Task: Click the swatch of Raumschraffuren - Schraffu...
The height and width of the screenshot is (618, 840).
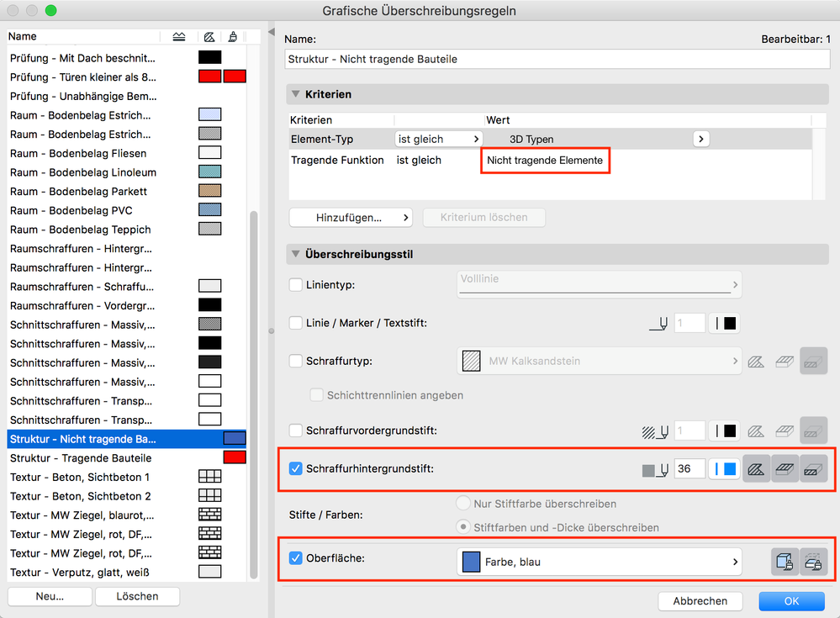Action: (x=210, y=286)
